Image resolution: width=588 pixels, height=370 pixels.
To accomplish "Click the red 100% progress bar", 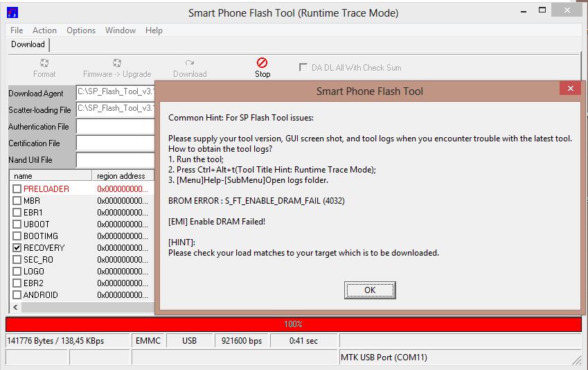I will 293,324.
